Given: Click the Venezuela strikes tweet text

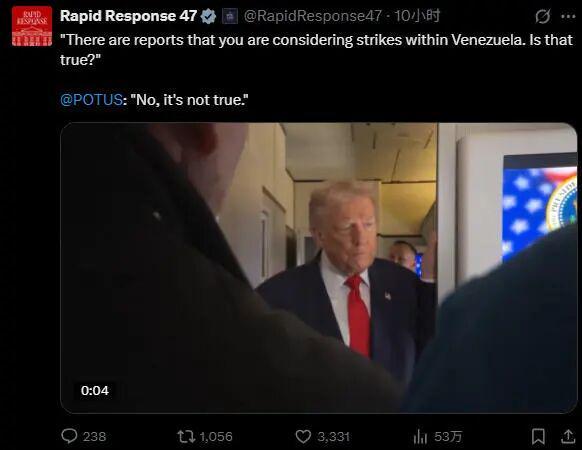Looking at the screenshot, I should click(316, 50).
